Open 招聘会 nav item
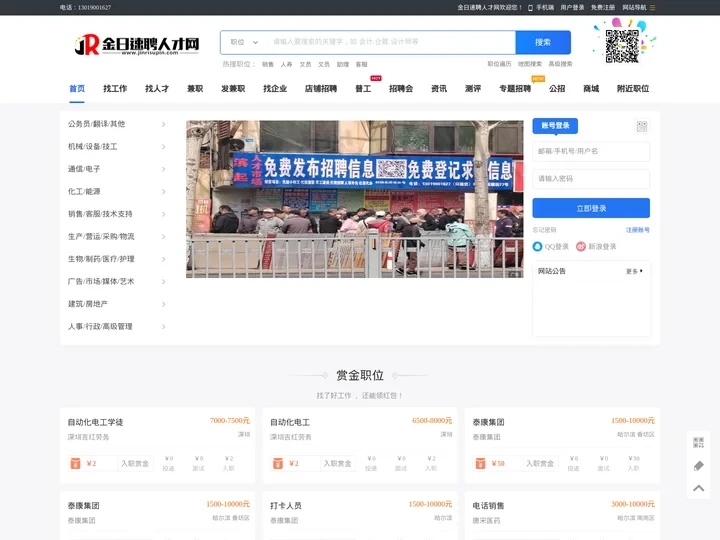720x540 pixels. (x=401, y=89)
